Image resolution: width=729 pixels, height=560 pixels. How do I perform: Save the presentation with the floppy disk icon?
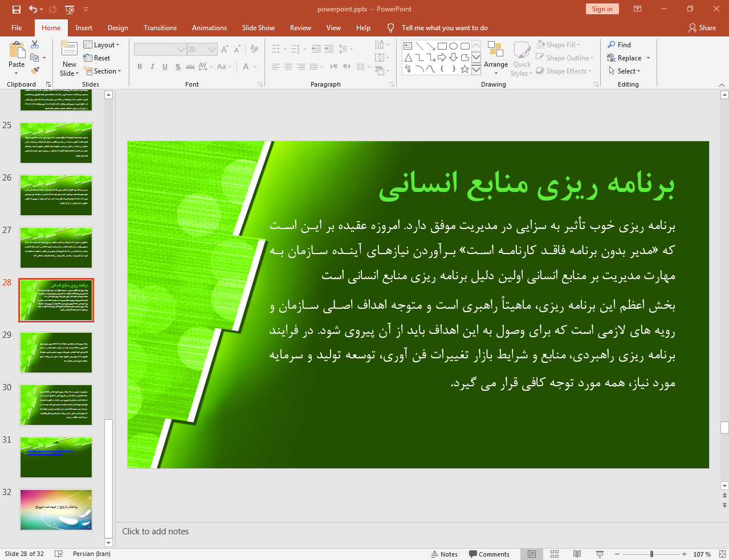click(x=16, y=9)
